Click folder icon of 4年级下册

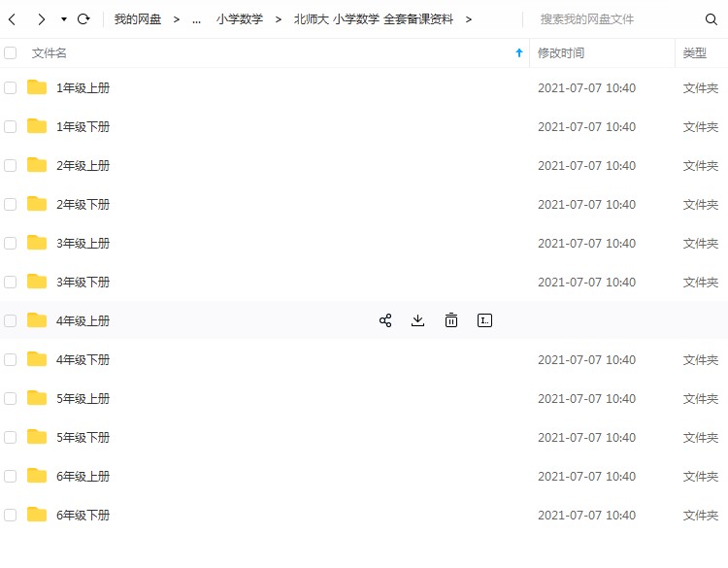tap(37, 358)
